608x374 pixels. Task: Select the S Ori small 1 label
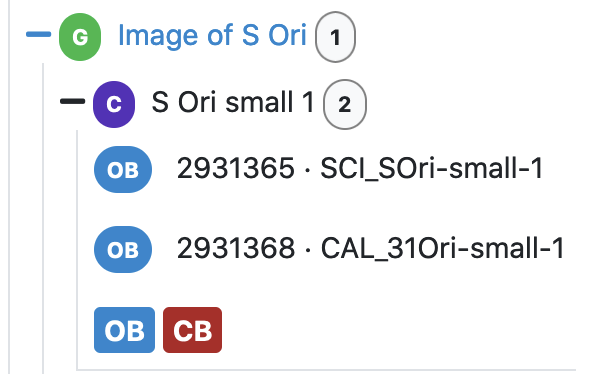(x=233, y=102)
